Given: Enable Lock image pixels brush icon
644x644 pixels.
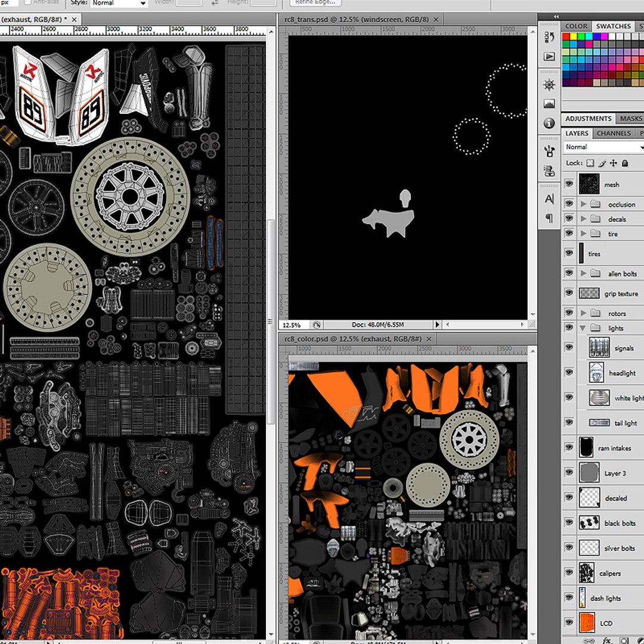Looking at the screenshot, I should point(602,163).
